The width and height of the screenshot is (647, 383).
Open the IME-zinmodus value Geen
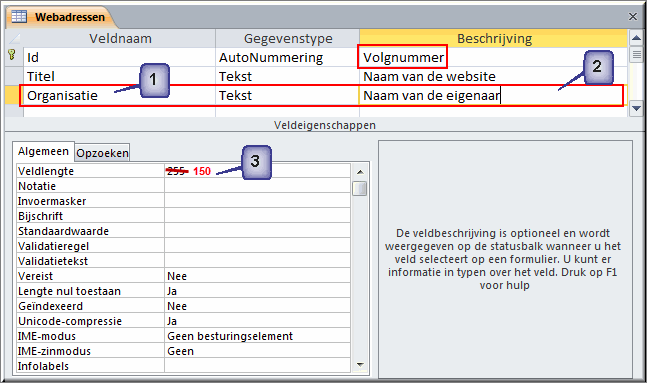pyautogui.click(x=257, y=351)
